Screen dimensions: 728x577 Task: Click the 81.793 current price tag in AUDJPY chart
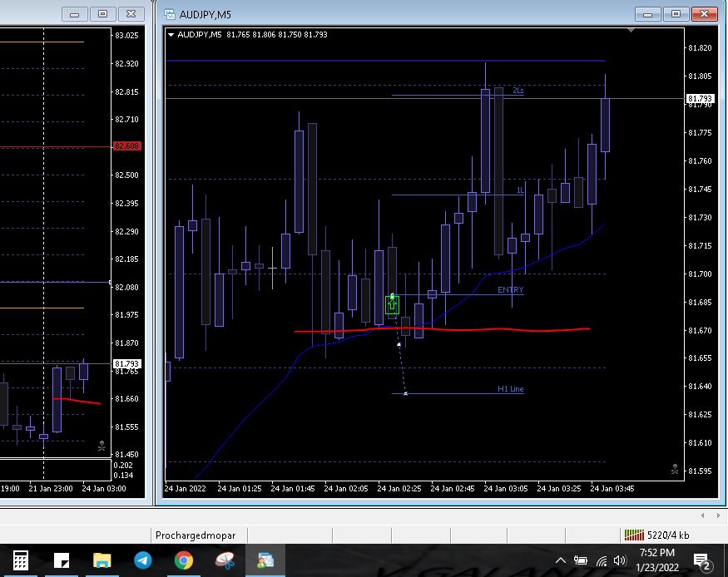pos(700,98)
